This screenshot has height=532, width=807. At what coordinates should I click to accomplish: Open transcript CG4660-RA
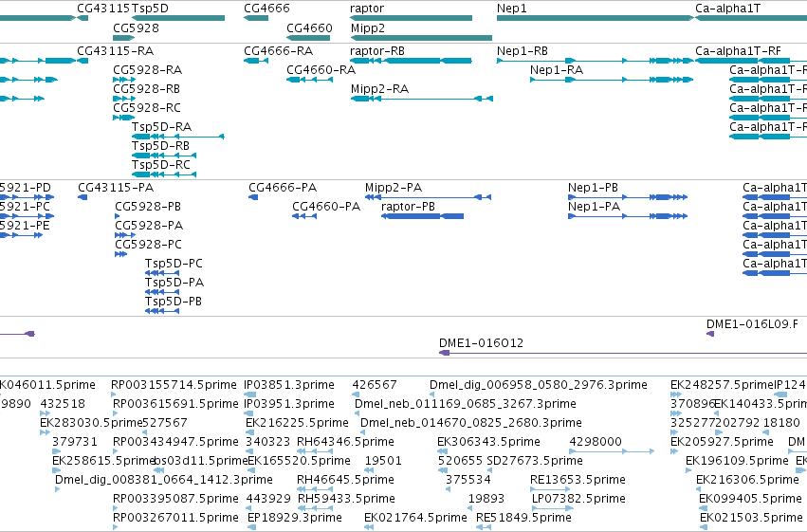tap(310, 80)
